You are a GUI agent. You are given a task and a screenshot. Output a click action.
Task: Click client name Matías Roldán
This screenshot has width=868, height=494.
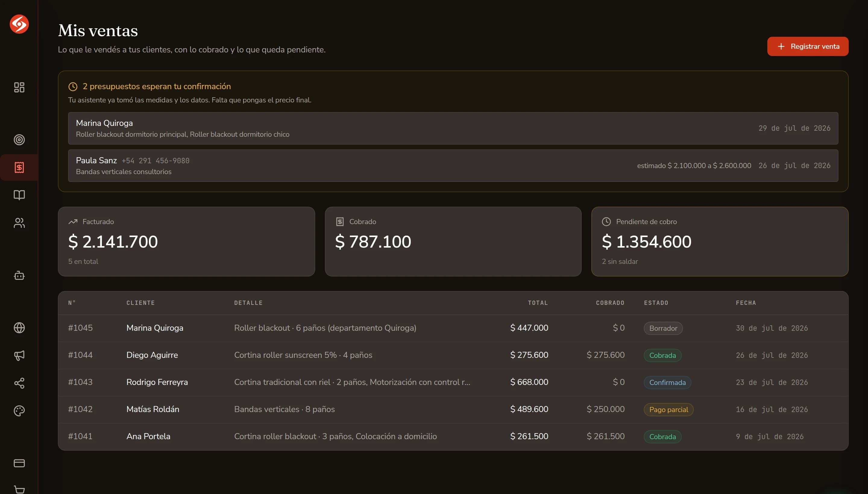click(153, 409)
